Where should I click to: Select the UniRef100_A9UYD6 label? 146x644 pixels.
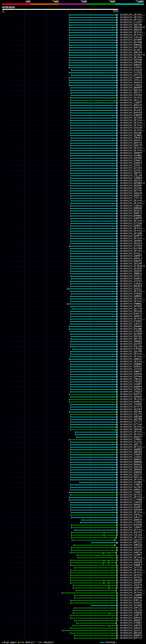click(131, 429)
